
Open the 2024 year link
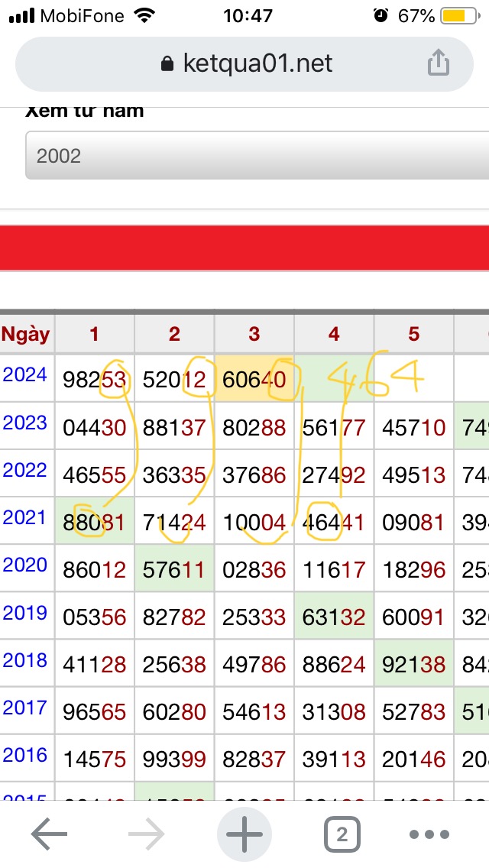coord(24,374)
